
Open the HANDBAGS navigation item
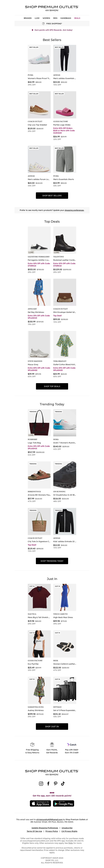pos(66,18)
